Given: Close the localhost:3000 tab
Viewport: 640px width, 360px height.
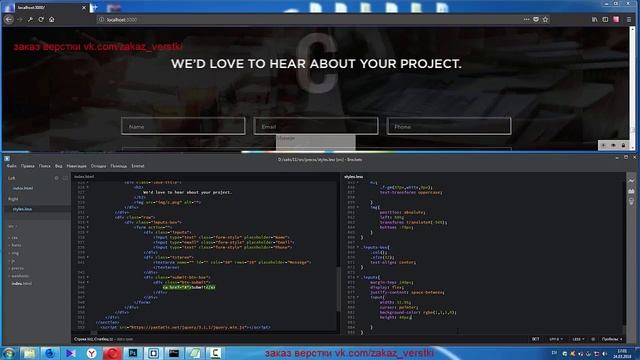Looking at the screenshot, I should click(x=84, y=7).
